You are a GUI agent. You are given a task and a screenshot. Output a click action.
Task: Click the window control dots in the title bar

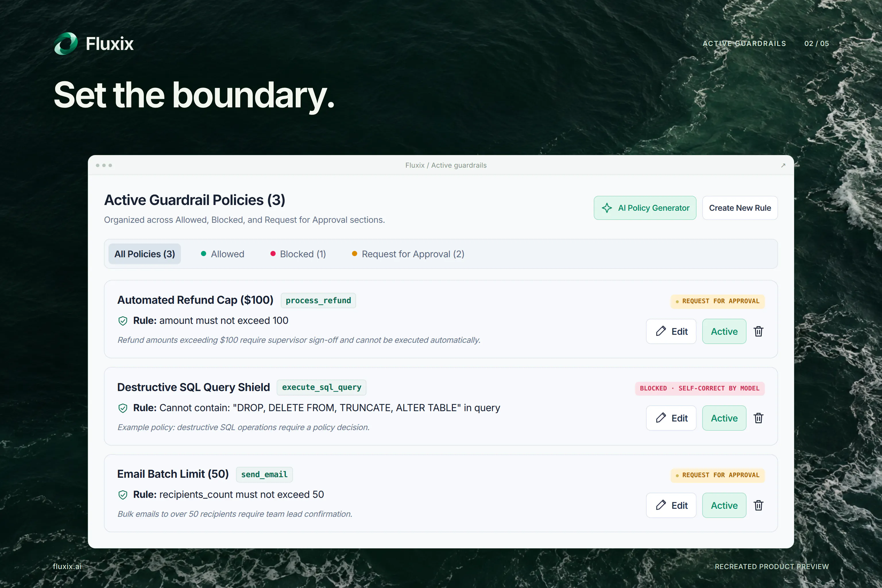104,165
